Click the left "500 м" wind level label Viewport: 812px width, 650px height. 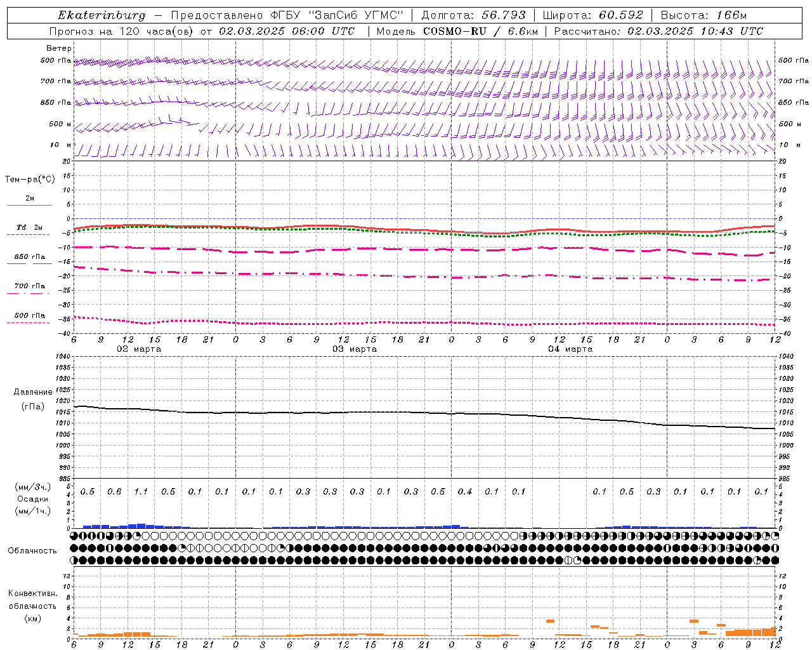coord(60,124)
